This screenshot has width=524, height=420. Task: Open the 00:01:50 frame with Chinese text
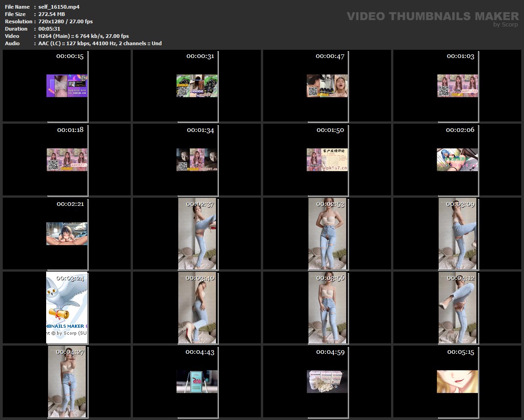(327, 160)
